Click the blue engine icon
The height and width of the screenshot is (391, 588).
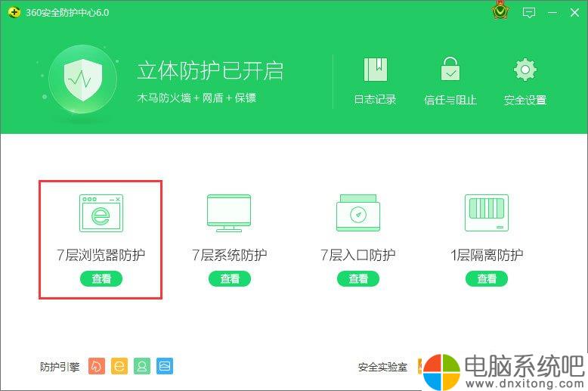pos(165,366)
